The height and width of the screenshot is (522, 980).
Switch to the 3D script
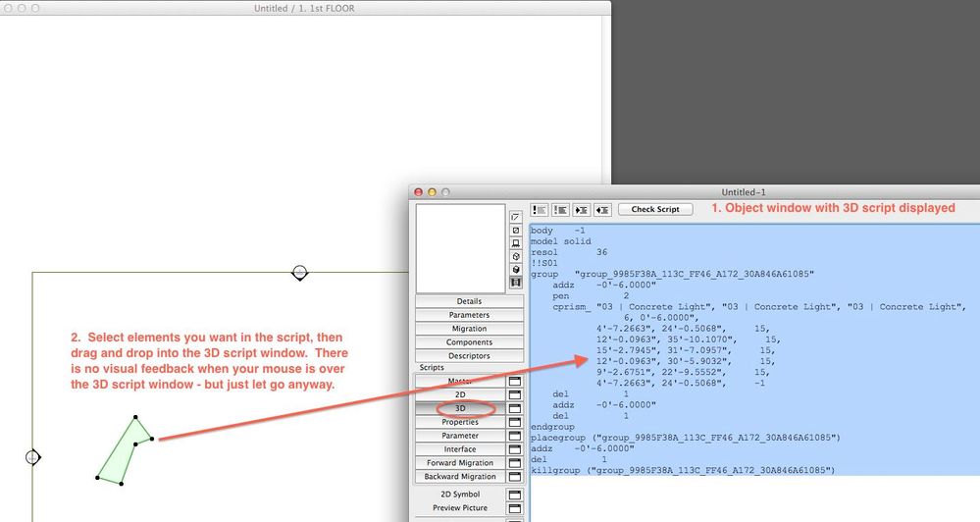coord(460,408)
